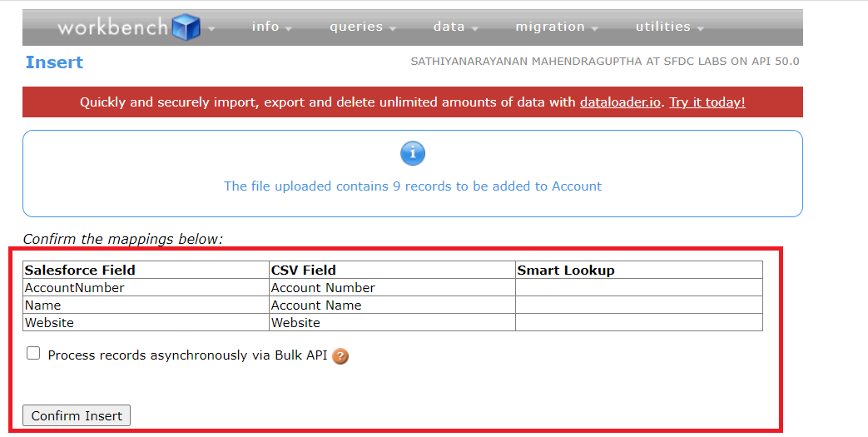
Task: Expand the migration menu arrow
Action: click(594, 29)
